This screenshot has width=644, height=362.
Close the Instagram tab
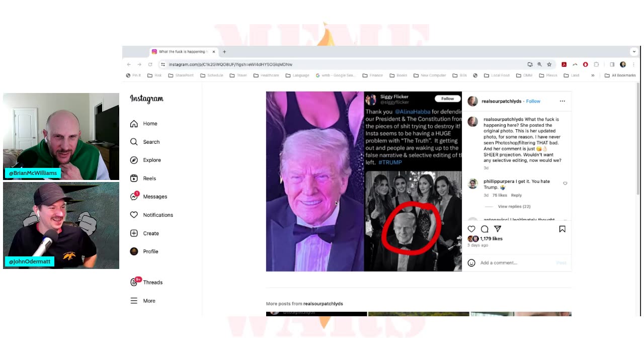point(214,52)
